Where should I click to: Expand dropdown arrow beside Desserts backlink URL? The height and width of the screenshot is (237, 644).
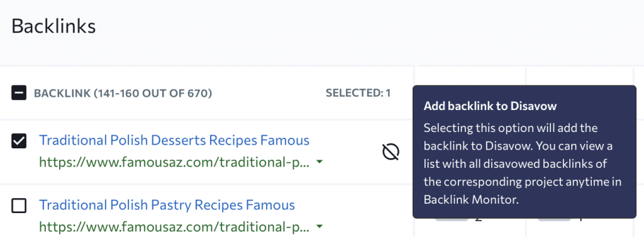tap(319, 163)
